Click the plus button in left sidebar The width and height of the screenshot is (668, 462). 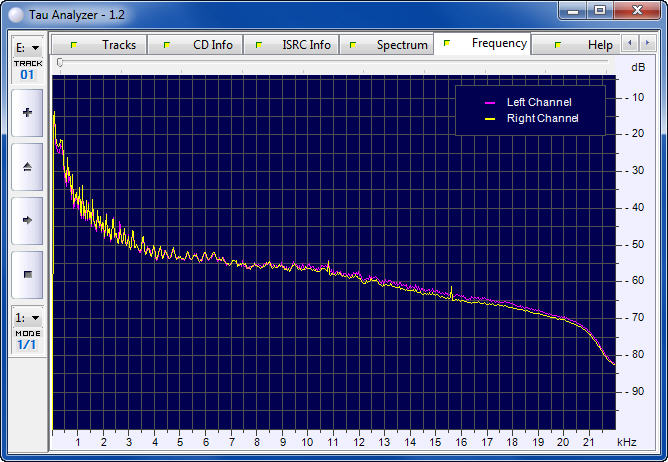[27, 113]
